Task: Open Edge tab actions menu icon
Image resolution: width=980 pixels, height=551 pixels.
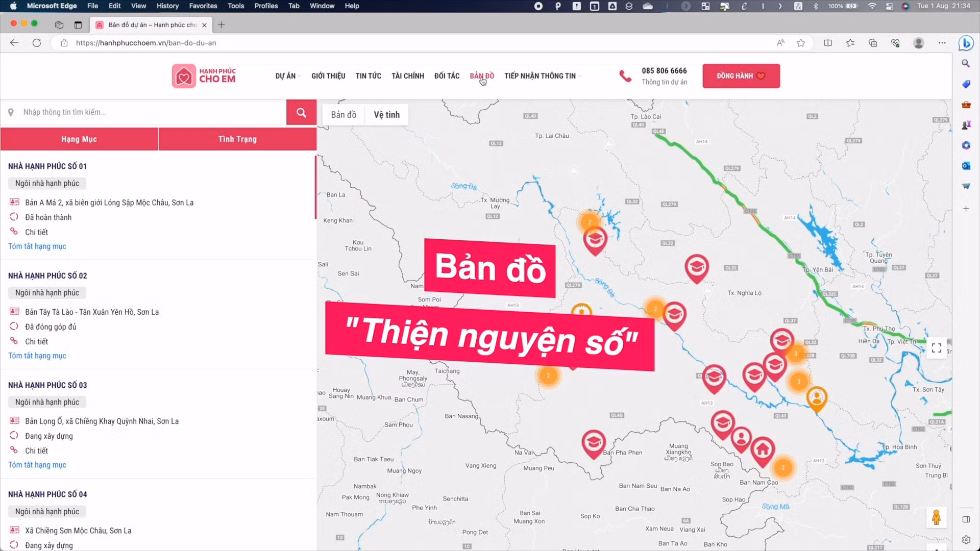Action: 78,24
